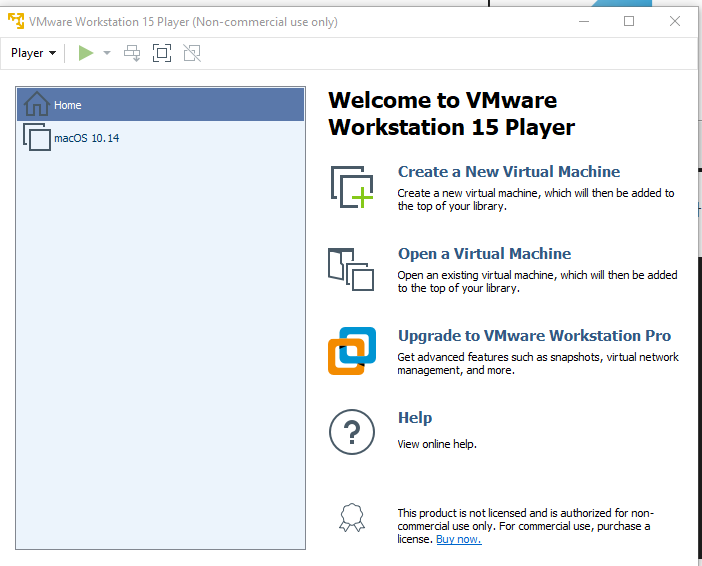Viewport: 702px width, 566px height.
Task: Click Send Ctrl+Alt+Del toolbar icon
Action: pos(132,53)
